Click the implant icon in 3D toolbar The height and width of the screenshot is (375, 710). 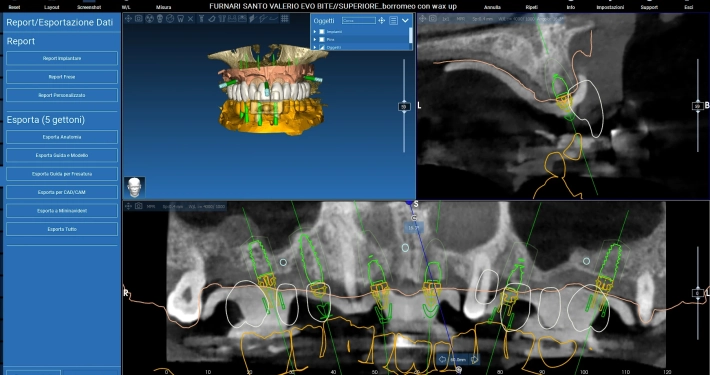click(201, 19)
